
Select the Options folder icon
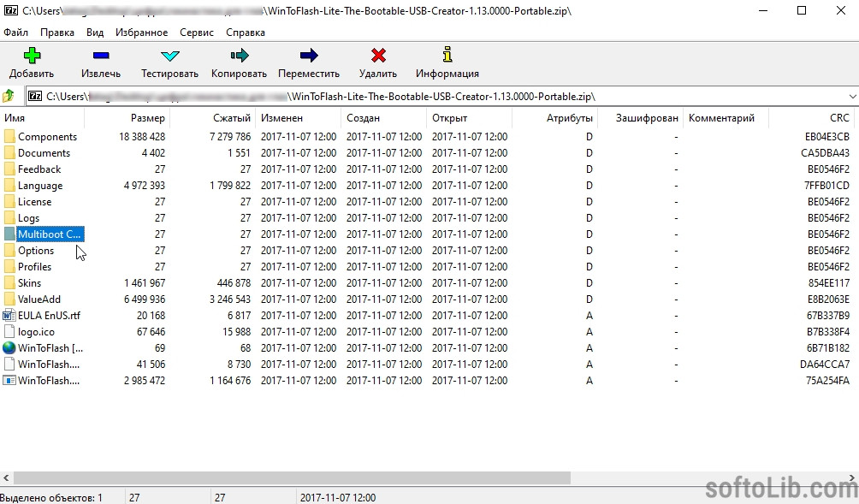pyautogui.click(x=9, y=251)
